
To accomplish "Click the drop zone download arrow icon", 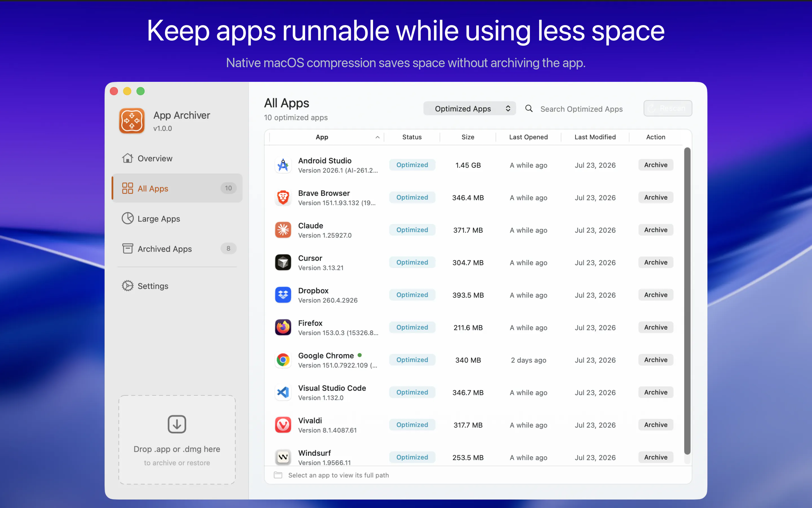I will 177,424.
